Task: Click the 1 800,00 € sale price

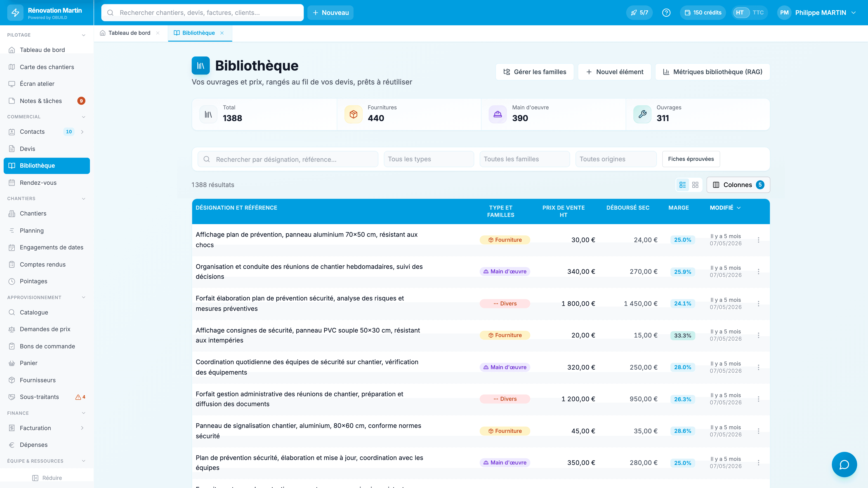Action: point(578,303)
